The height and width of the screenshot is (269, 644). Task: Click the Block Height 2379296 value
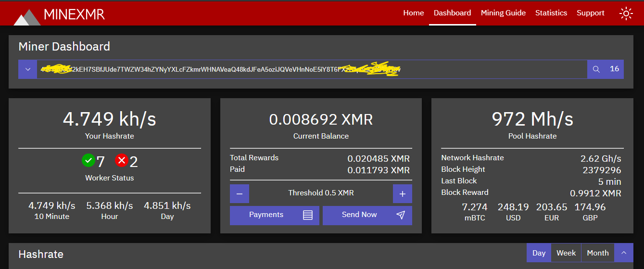602,170
